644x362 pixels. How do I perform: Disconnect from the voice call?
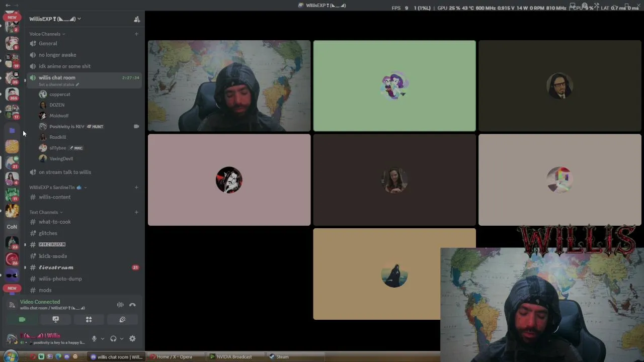click(x=132, y=305)
